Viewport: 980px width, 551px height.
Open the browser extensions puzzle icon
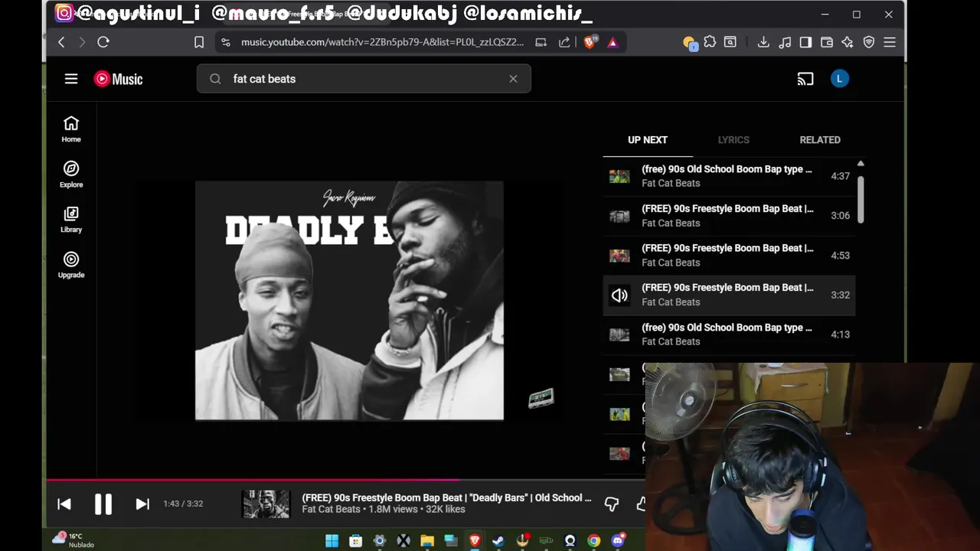click(710, 42)
